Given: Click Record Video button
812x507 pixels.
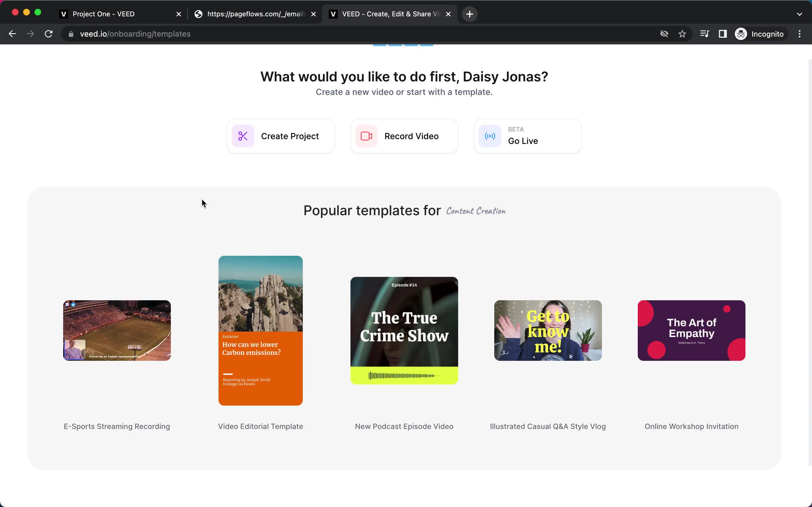Looking at the screenshot, I should pos(405,135).
